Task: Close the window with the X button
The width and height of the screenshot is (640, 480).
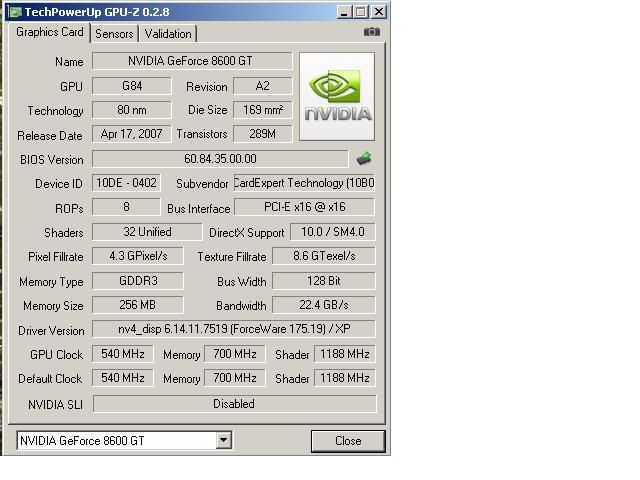Action: pyautogui.click(x=379, y=12)
